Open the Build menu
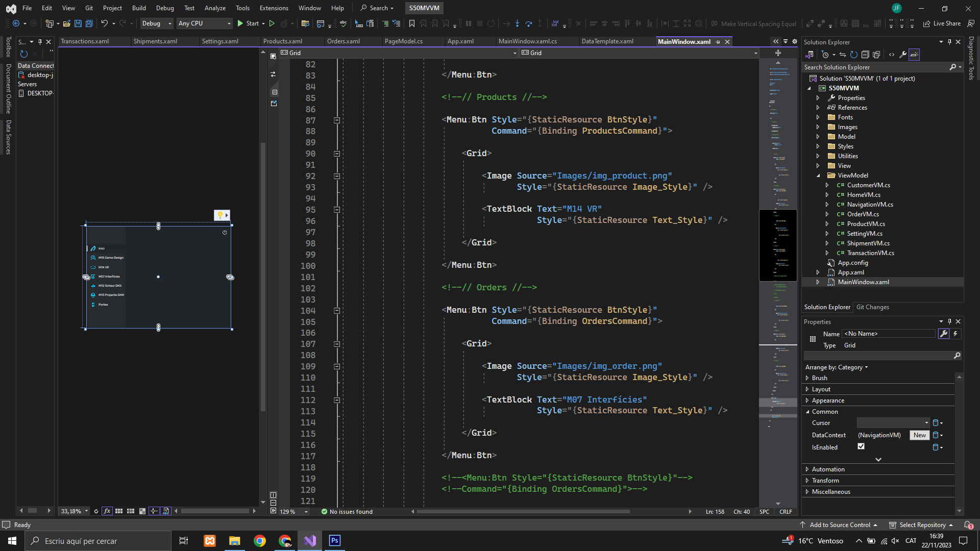 [139, 8]
